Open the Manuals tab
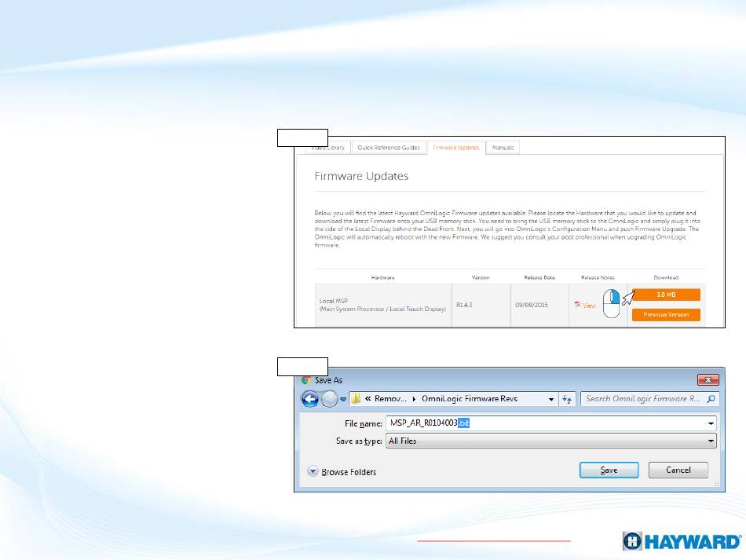 coord(503,148)
